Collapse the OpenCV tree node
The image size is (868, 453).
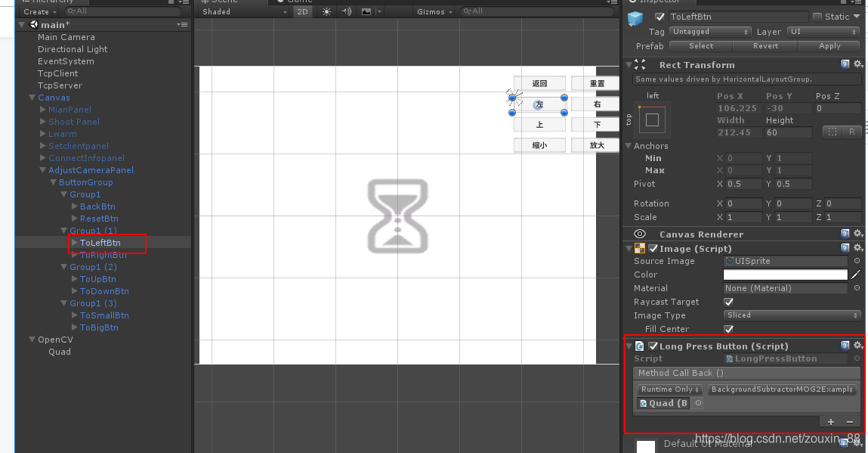(32, 340)
